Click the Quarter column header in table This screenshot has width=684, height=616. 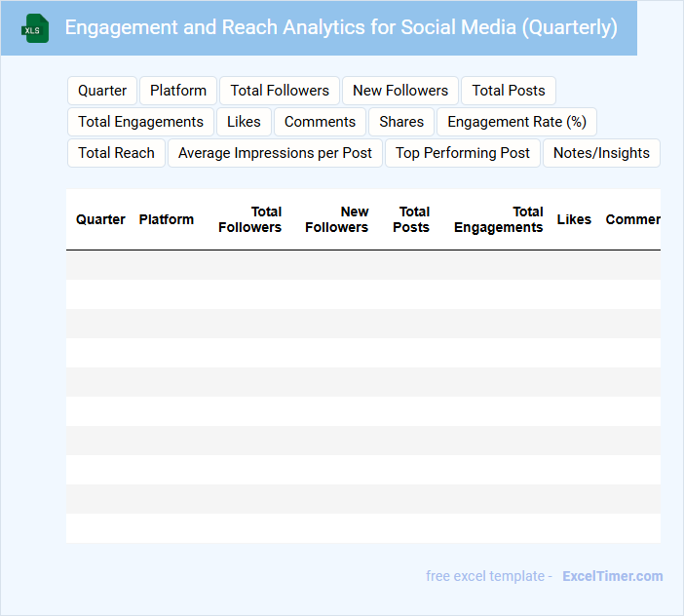point(100,219)
